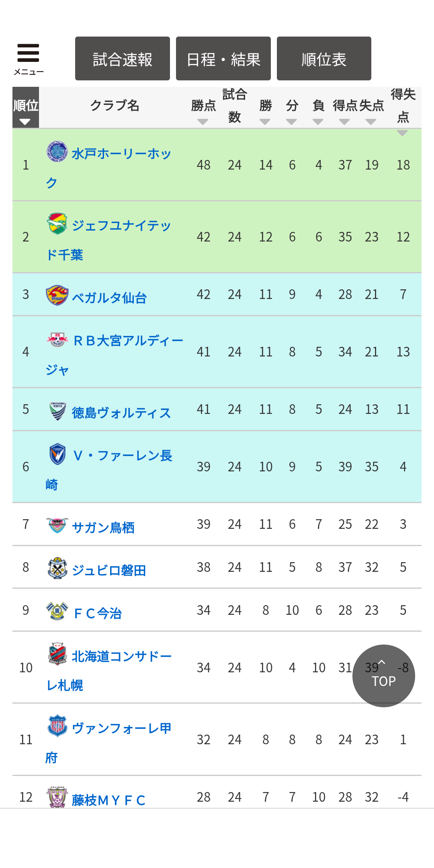434x868 pixels.
Task: Select the 順位表 tab
Action: (x=324, y=59)
